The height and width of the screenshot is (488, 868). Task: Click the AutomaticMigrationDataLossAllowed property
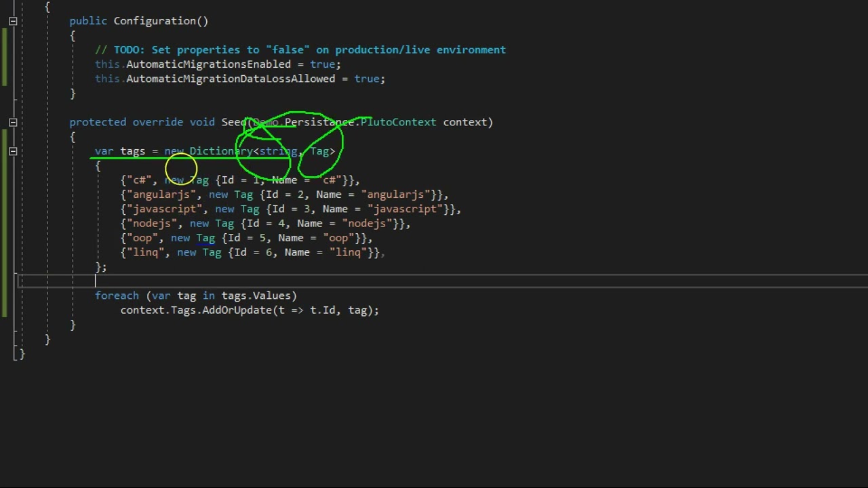click(231, 79)
